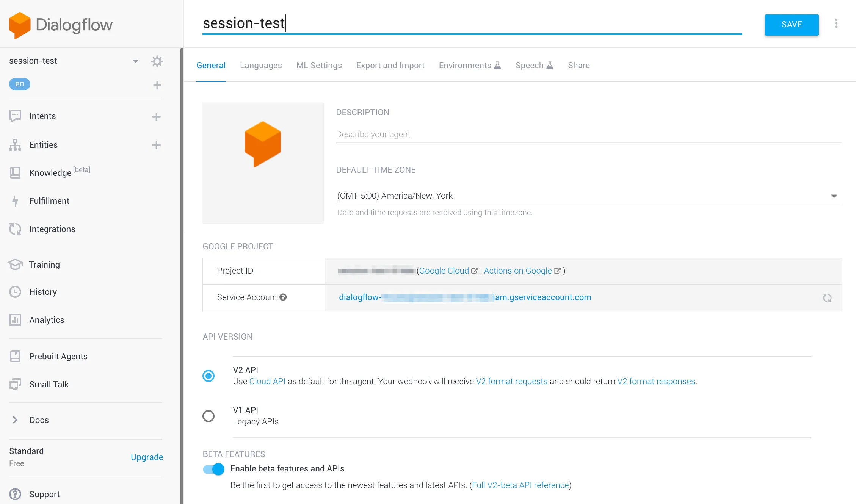The width and height of the screenshot is (856, 504).
Task: Select the V1 API radio button
Action: tap(209, 416)
